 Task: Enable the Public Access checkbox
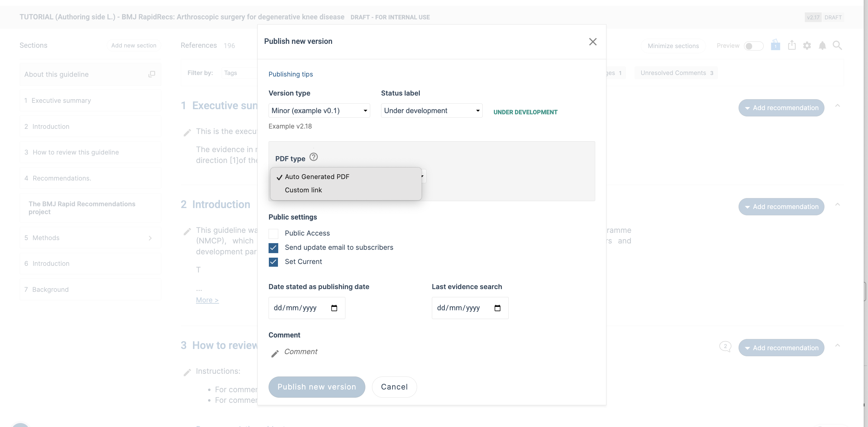(273, 233)
